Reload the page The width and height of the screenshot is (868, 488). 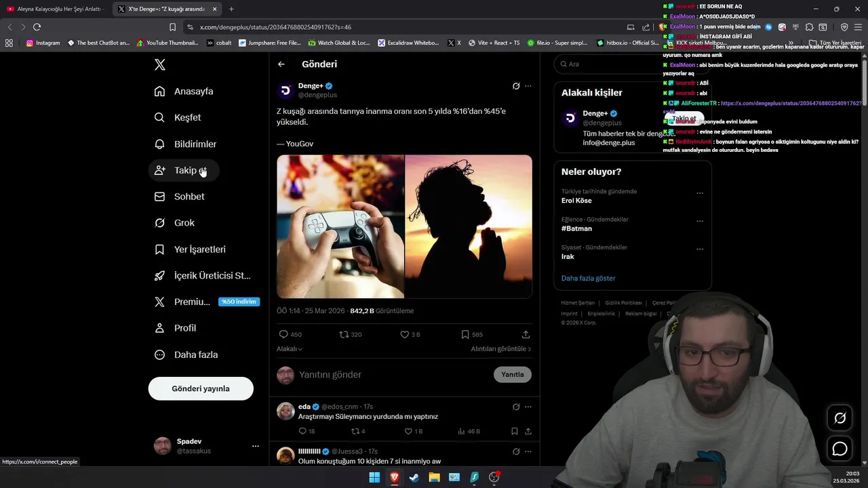(x=37, y=27)
